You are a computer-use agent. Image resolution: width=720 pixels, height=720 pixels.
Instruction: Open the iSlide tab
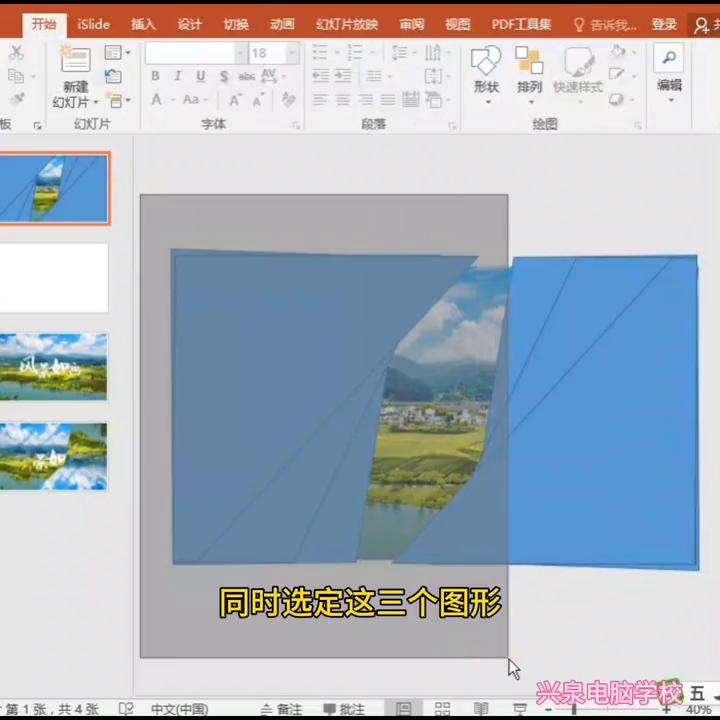94,24
